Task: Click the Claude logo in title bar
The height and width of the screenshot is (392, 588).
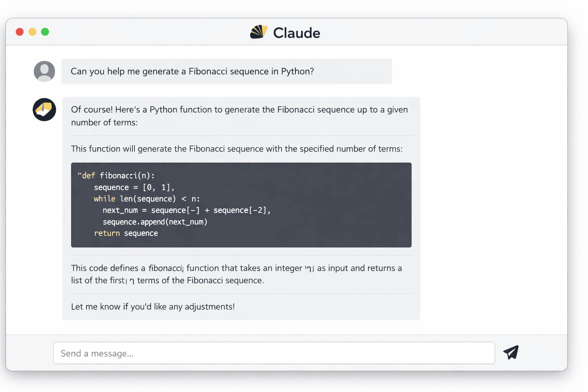Action: tap(258, 32)
